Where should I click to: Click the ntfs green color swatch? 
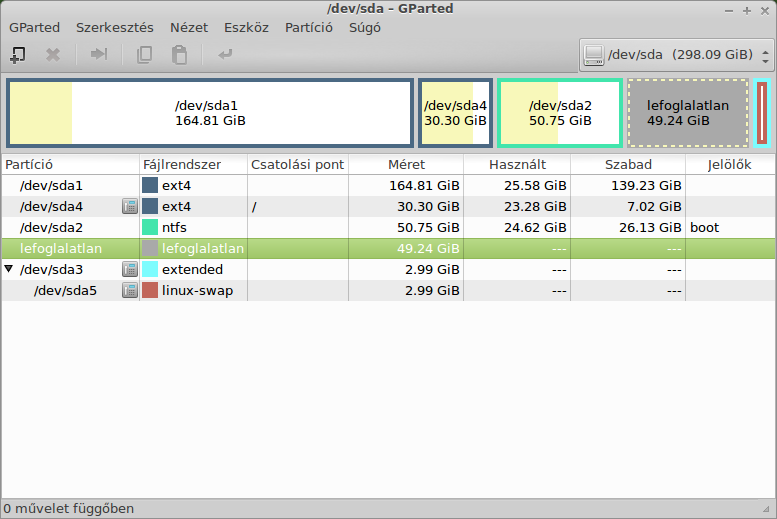click(150, 227)
